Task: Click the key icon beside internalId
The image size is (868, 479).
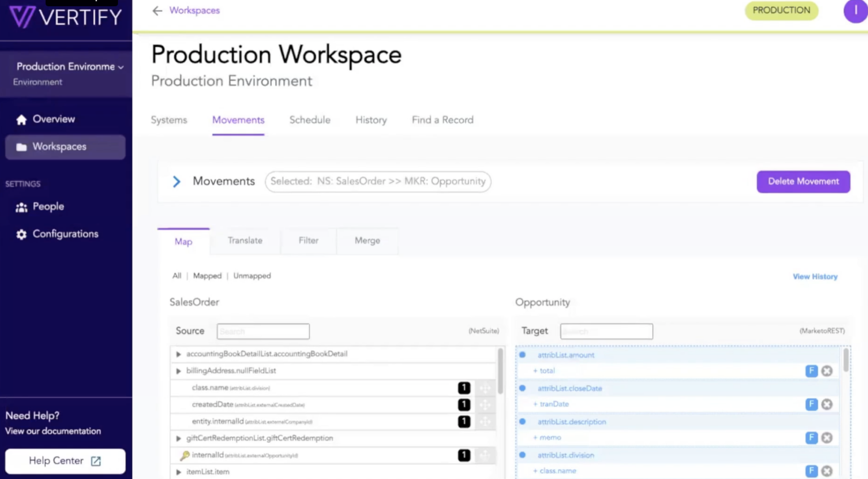Action: tap(185, 455)
